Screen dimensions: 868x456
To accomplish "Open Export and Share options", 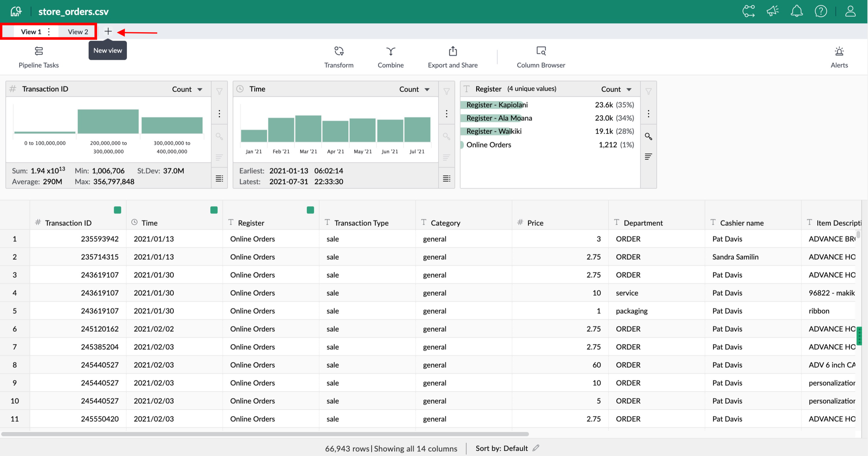I will point(453,57).
